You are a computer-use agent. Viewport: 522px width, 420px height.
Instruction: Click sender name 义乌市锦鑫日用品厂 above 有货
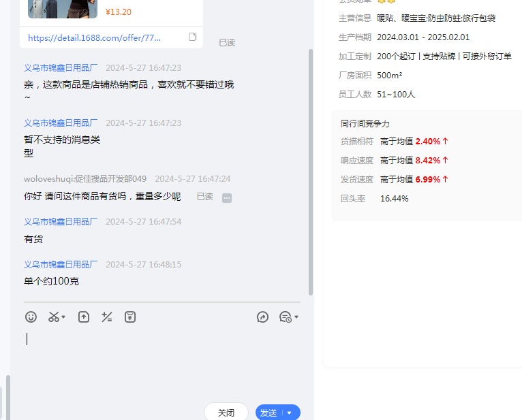click(61, 222)
